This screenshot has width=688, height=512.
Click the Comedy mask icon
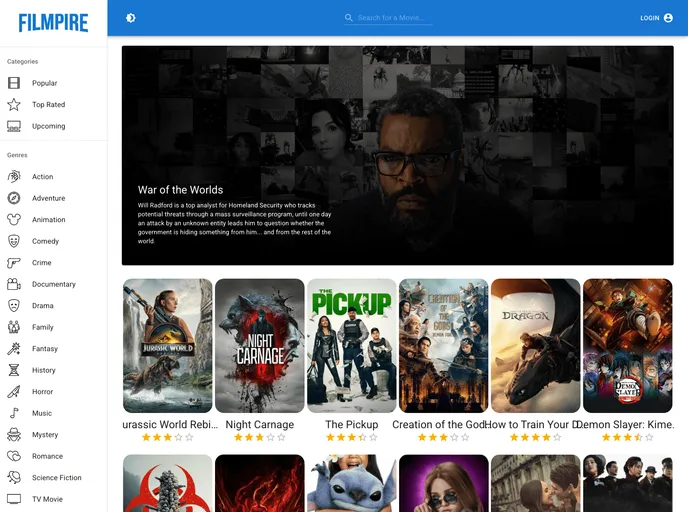14,241
